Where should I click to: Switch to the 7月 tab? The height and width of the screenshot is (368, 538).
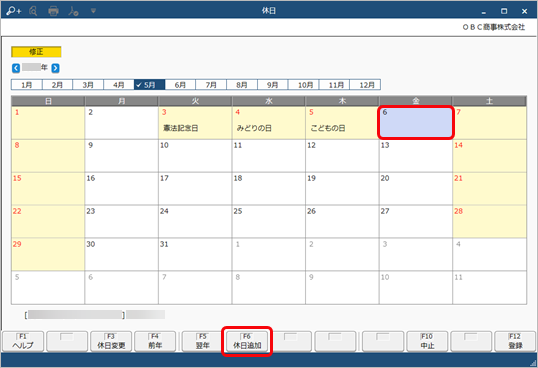(211, 85)
